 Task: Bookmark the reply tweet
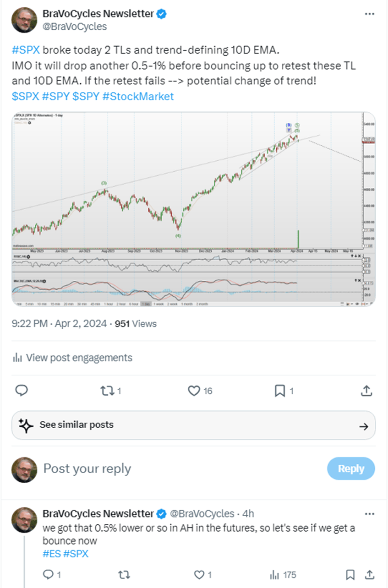(x=350, y=574)
